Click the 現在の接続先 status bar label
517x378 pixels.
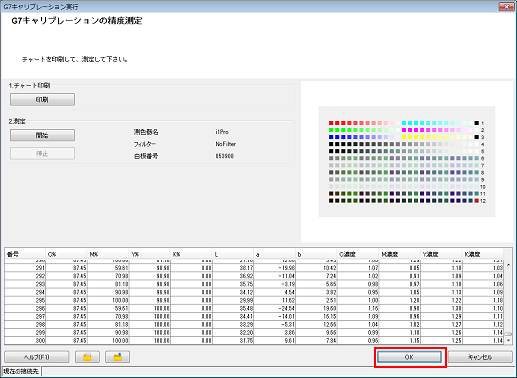point(21,371)
